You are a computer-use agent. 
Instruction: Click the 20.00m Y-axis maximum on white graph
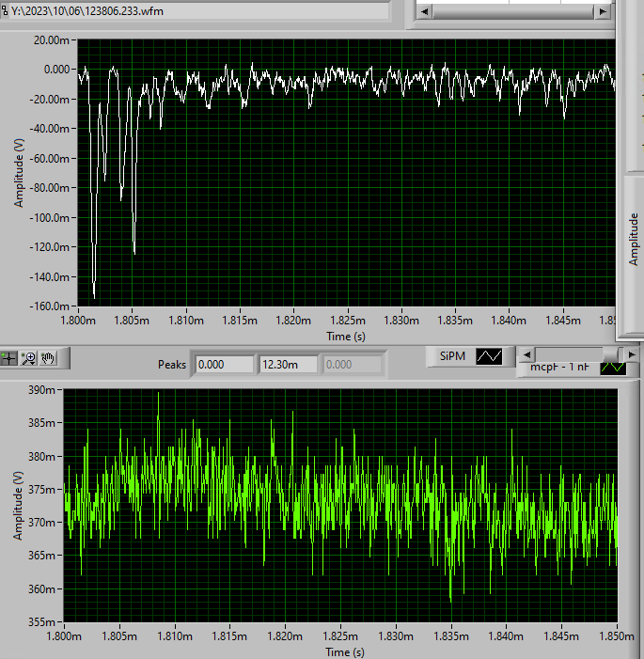click(x=52, y=40)
